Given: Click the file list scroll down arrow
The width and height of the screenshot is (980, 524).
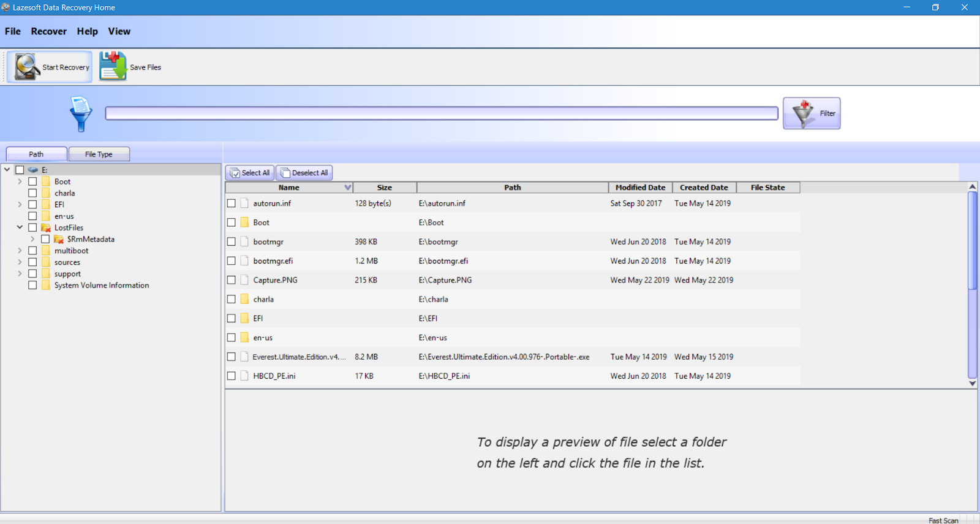Looking at the screenshot, I should click(972, 383).
